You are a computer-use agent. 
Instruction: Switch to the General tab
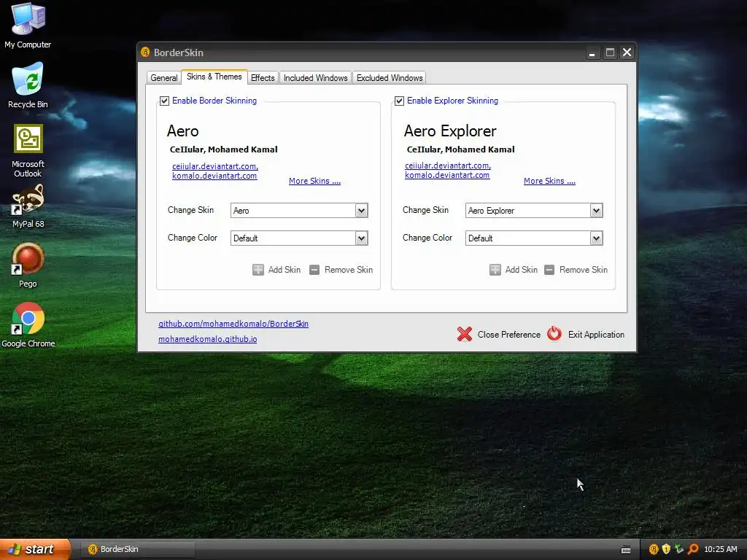tap(164, 77)
